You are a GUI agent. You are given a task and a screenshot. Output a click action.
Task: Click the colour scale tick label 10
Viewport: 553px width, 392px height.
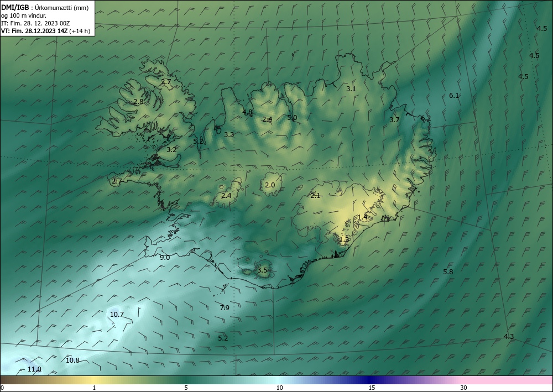279,388
